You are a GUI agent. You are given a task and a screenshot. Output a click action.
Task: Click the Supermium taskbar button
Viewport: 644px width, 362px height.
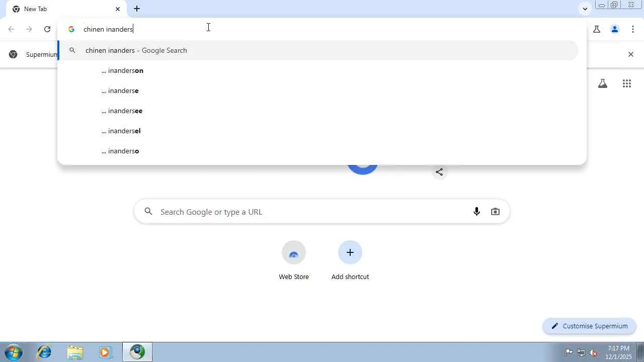coord(137,352)
